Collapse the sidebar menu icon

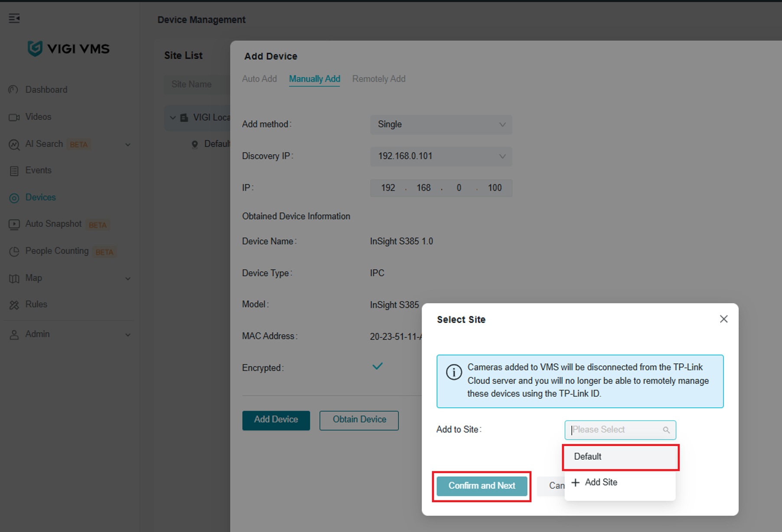point(14,18)
